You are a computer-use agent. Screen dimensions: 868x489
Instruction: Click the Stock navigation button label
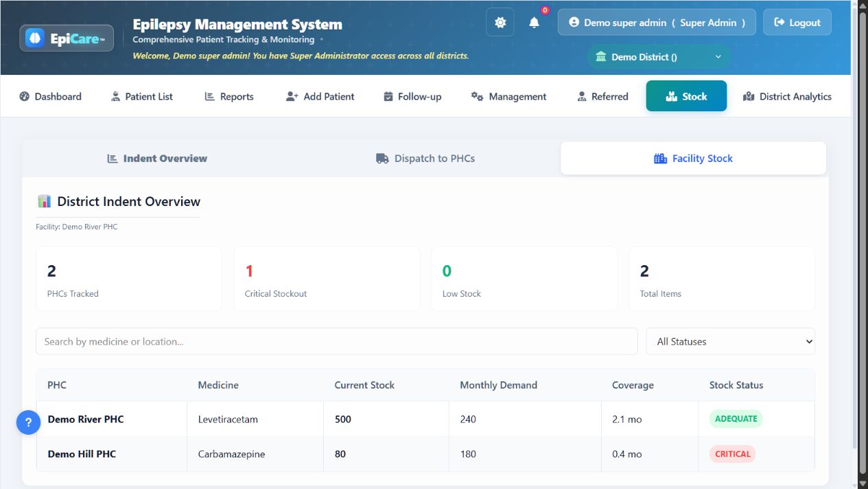pos(694,97)
